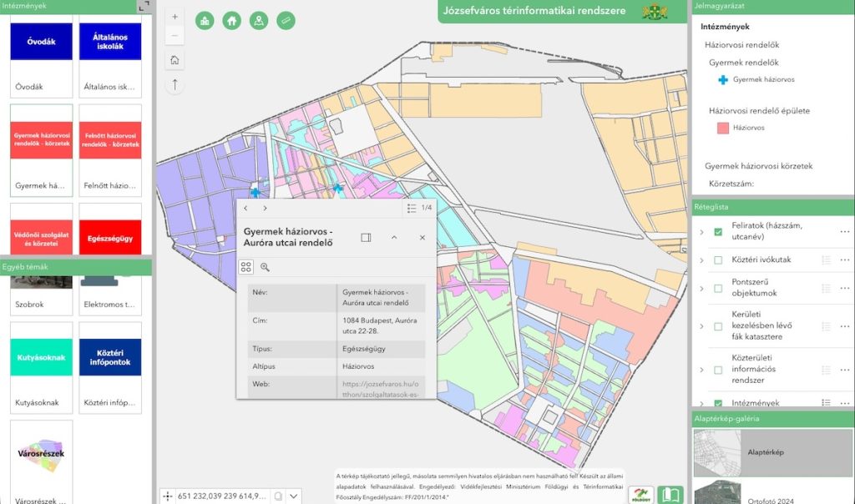The width and height of the screenshot is (855, 504).
Task: Select the Ortofotó 2024 basemap
Action: tap(773, 492)
